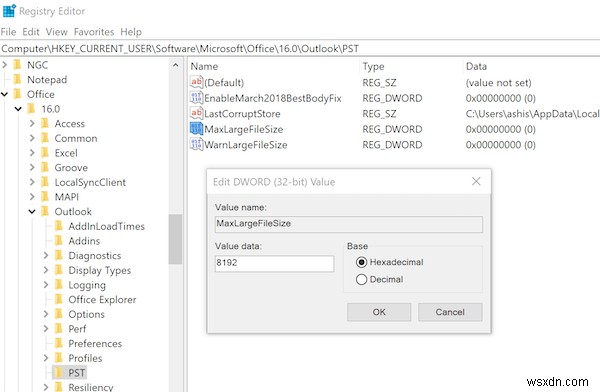The width and height of the screenshot is (600, 392).
Task: Select the Hexadecimal base radio button
Action: pos(361,262)
